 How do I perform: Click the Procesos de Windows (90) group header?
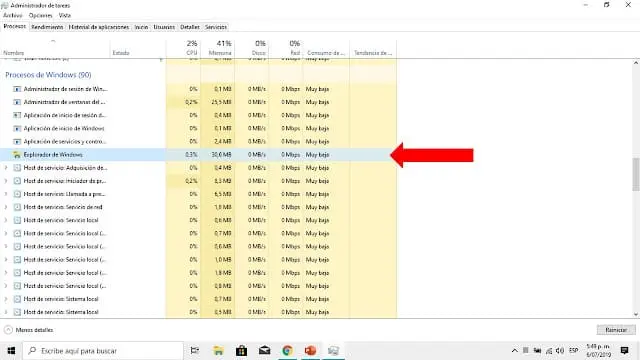pyautogui.click(x=48, y=75)
